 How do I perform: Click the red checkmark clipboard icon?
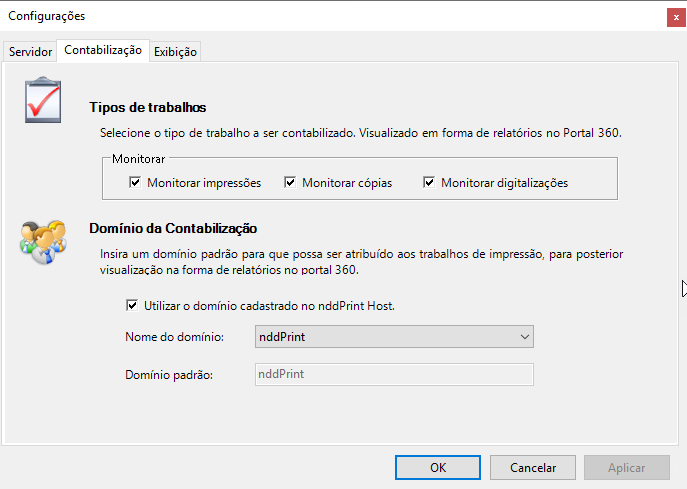point(44,101)
